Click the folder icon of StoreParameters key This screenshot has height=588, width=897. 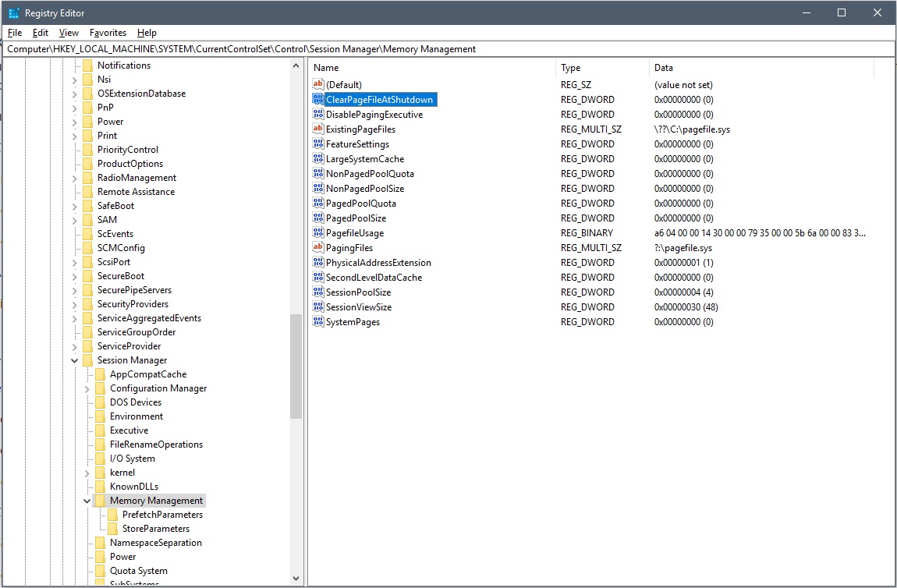(x=112, y=529)
